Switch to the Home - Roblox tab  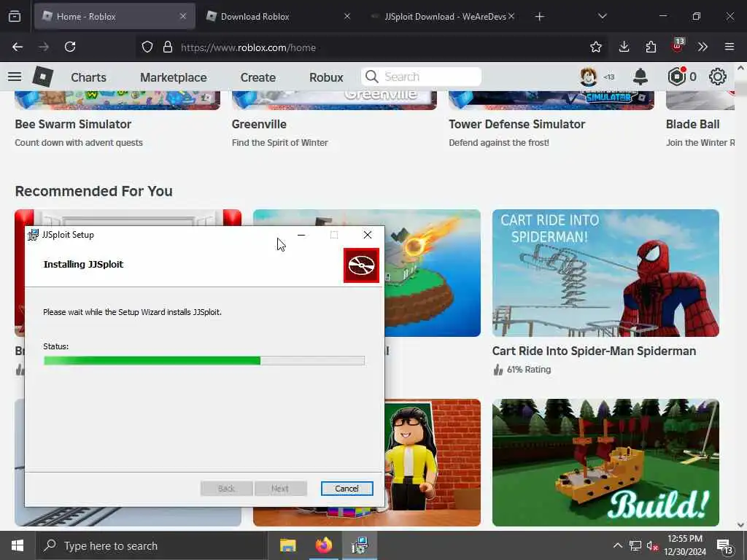(x=115, y=17)
